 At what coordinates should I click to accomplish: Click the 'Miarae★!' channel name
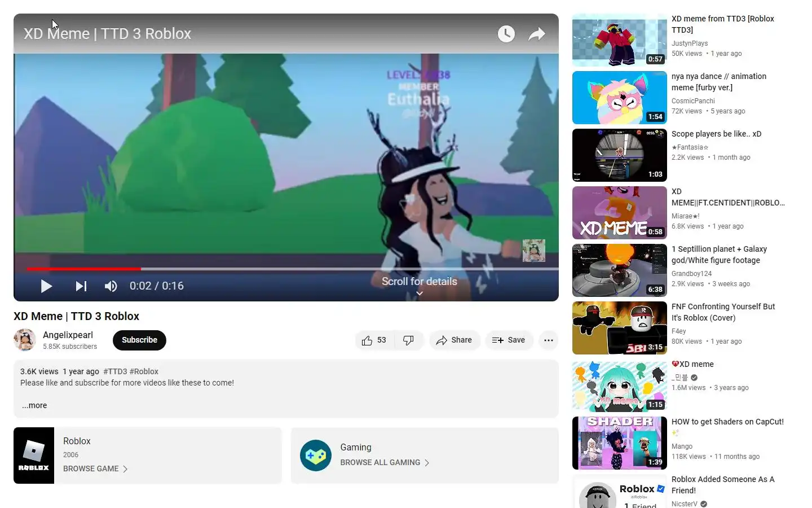[686, 216]
